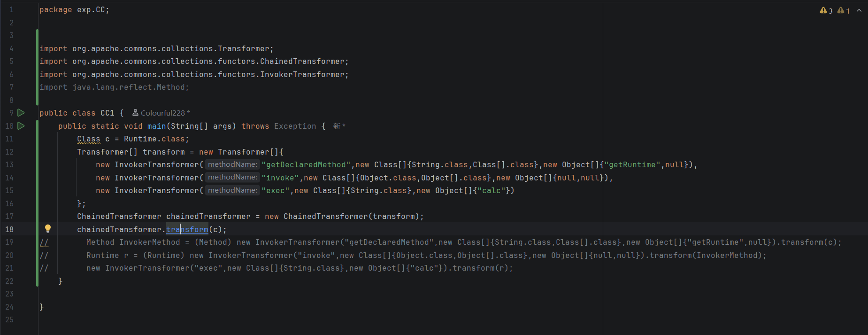Click the transform array variable on line 12

[x=164, y=152]
